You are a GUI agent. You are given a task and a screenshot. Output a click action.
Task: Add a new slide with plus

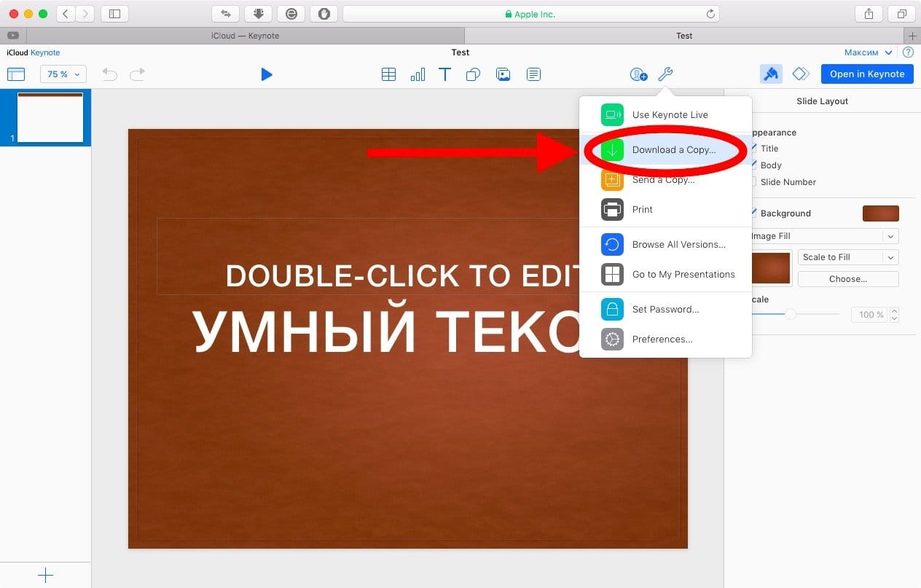(45, 575)
